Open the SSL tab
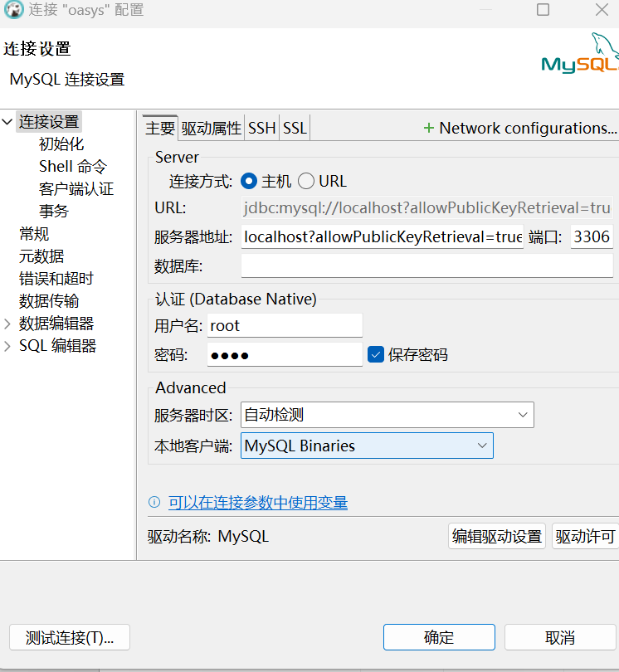Screen dimensions: 619x672 295,128
